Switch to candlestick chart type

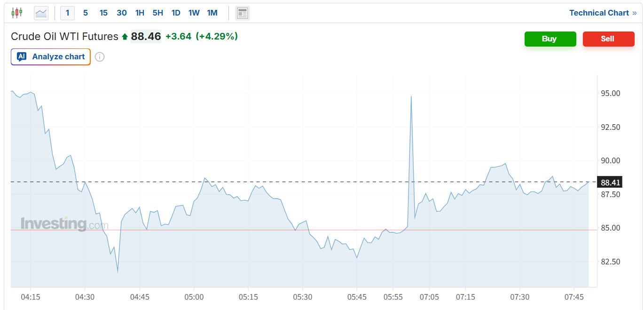click(x=17, y=13)
